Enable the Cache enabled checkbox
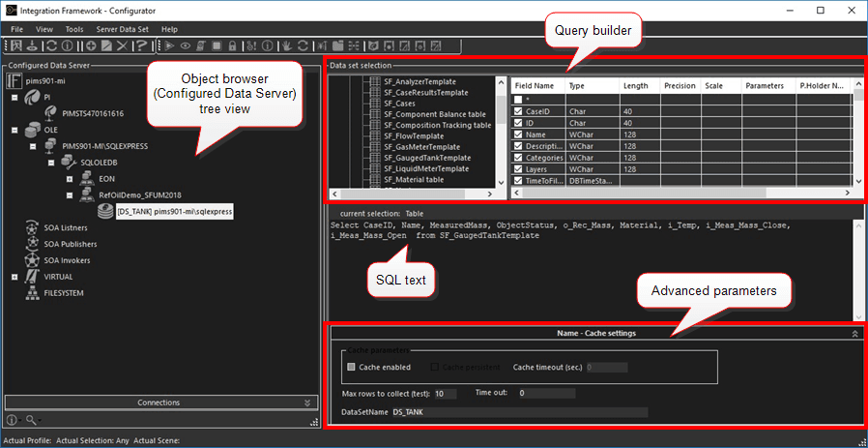Image resolution: width=868 pixels, height=448 pixels. point(351,367)
